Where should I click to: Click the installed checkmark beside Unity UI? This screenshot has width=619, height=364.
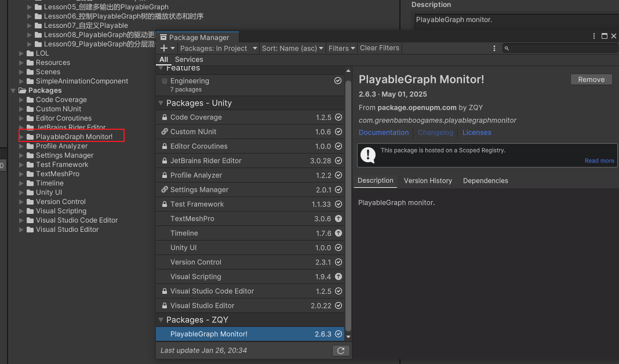pos(338,247)
